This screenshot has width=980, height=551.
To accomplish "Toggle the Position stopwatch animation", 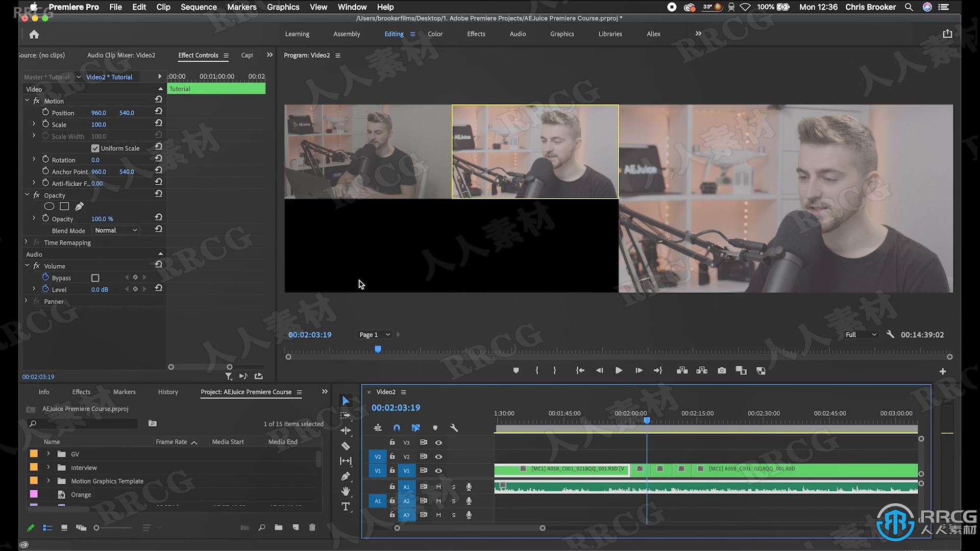I will pos(45,112).
